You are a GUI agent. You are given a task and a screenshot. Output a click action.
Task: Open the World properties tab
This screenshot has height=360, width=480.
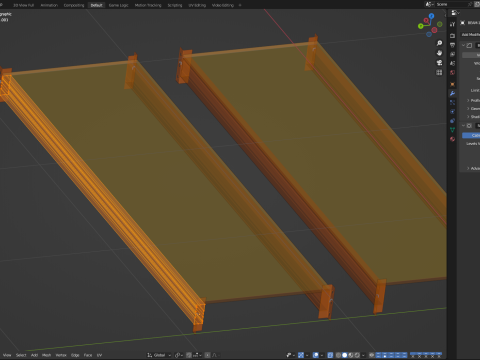(452, 72)
